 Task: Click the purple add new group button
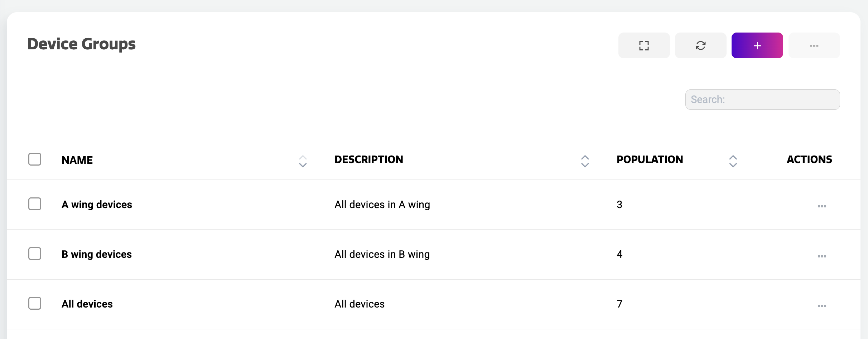757,45
